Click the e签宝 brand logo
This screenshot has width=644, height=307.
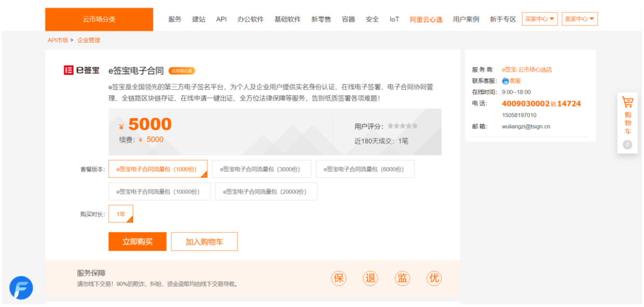[x=81, y=70]
